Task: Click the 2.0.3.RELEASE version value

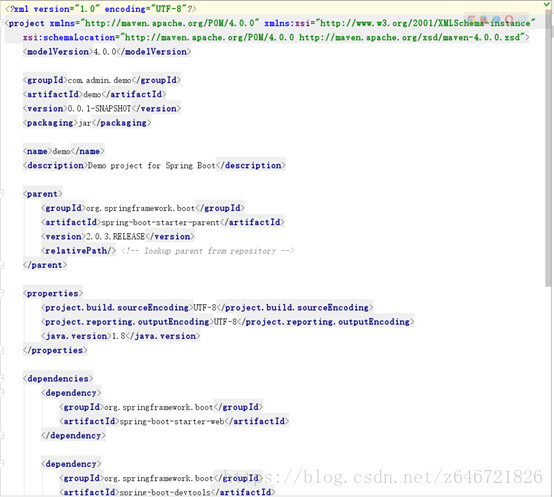Action: coord(116,237)
